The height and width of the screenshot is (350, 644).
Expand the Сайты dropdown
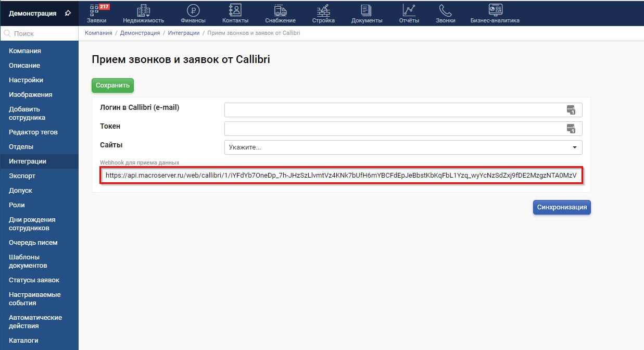pos(574,147)
